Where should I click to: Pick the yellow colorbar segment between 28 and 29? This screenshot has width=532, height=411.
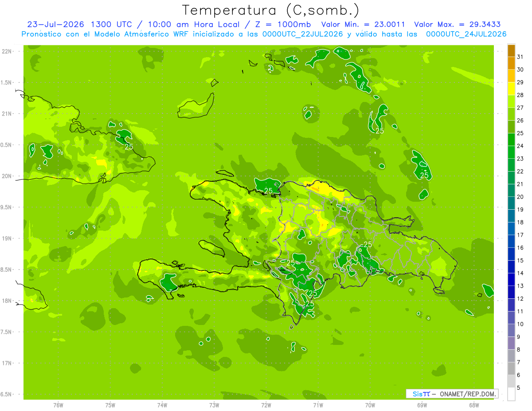[511, 88]
